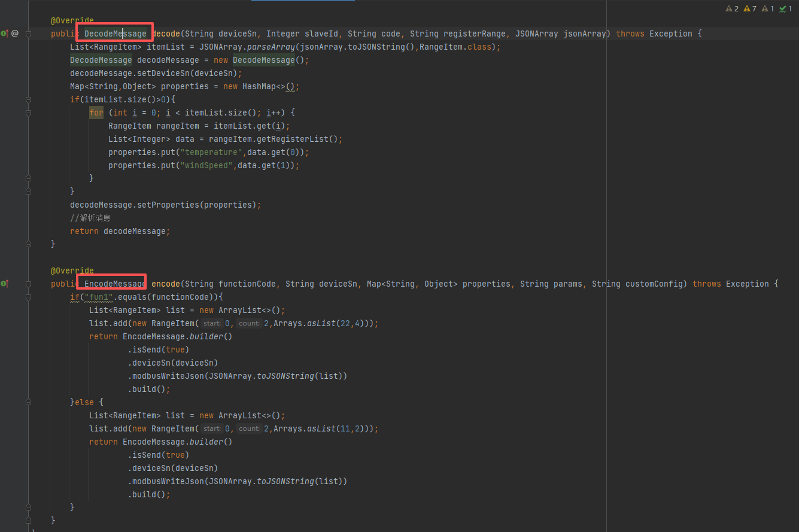799x532 pixels.
Task: Fold the else block in encode method
Action: [x=28, y=402]
